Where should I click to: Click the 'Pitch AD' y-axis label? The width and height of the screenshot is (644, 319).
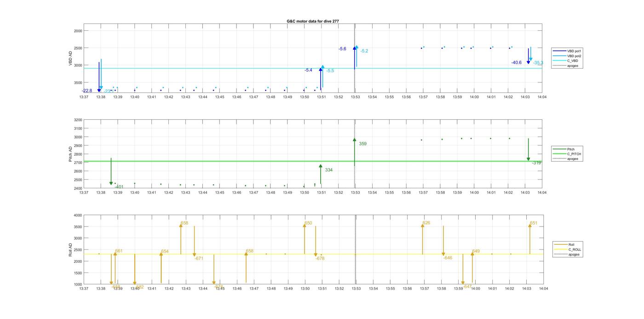point(71,154)
